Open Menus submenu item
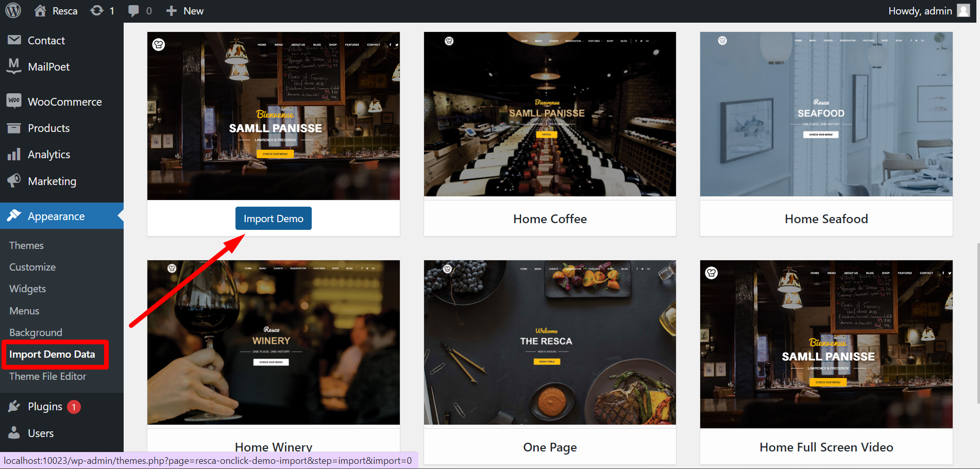Viewport: 980px width, 469px height. click(x=24, y=311)
